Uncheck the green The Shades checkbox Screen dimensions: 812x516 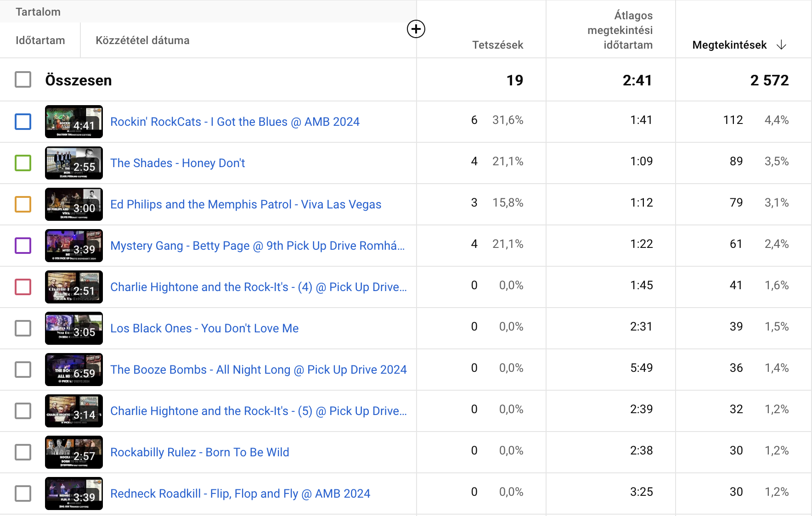[23, 163]
